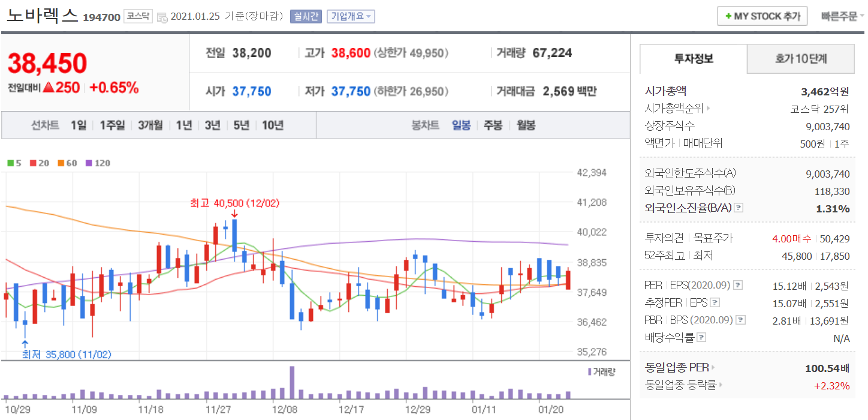This screenshot has height=420, width=868.
Task: Switch to the 호가10단계 tab
Action: pos(801,59)
